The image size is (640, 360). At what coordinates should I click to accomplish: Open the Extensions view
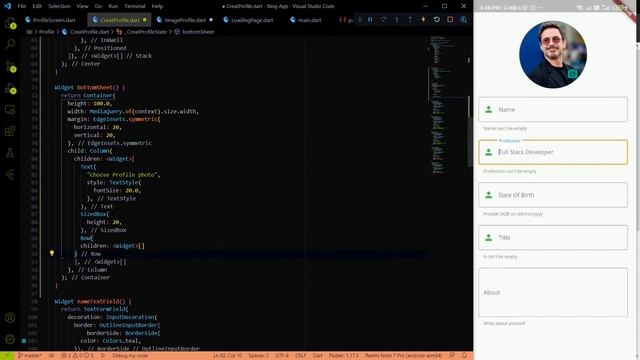pos(10,131)
